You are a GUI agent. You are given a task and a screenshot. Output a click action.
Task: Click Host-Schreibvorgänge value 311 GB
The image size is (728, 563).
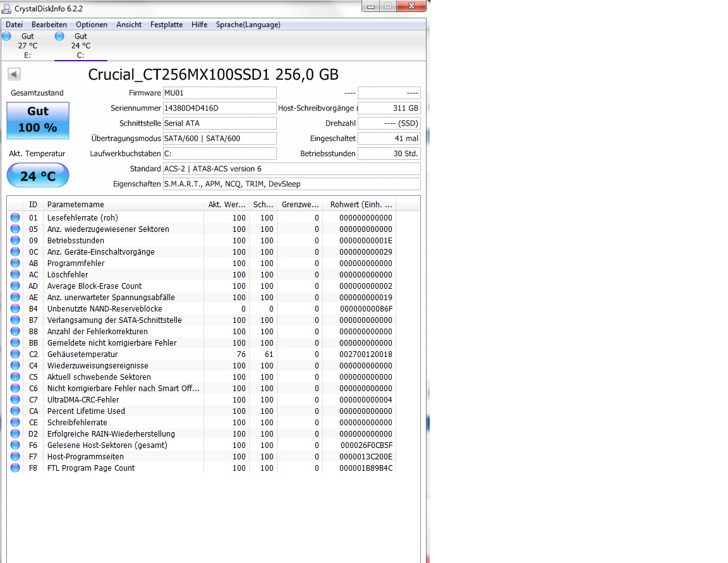(389, 108)
